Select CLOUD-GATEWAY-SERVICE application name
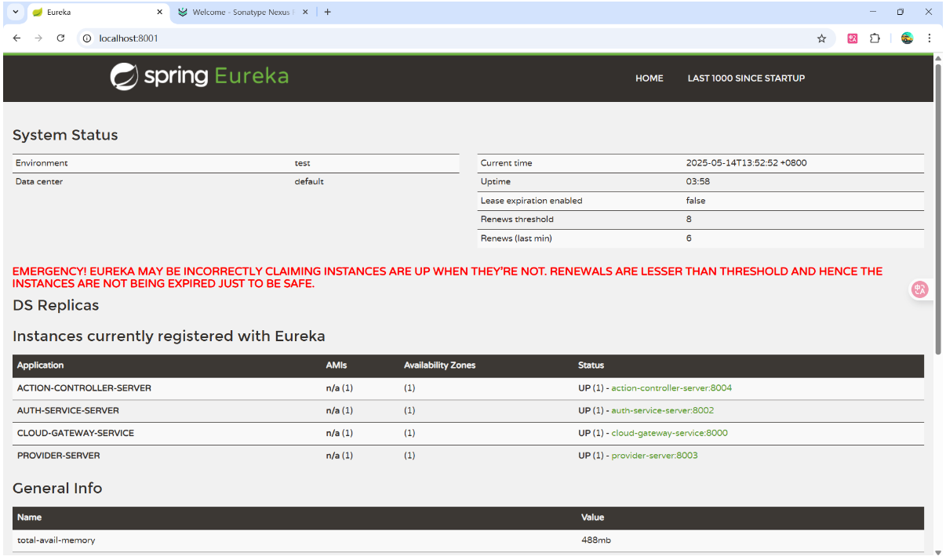Image resolution: width=946 pixels, height=560 pixels. [75, 433]
